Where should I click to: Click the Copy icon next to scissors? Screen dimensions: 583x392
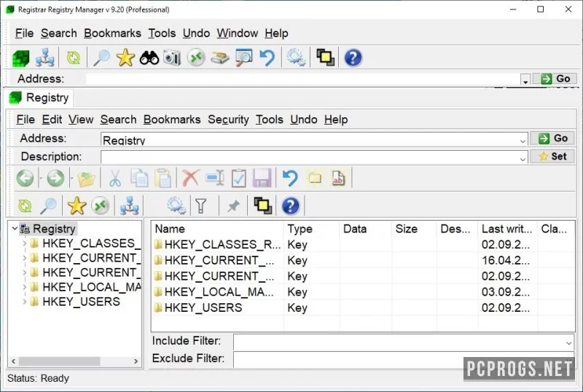tap(139, 178)
